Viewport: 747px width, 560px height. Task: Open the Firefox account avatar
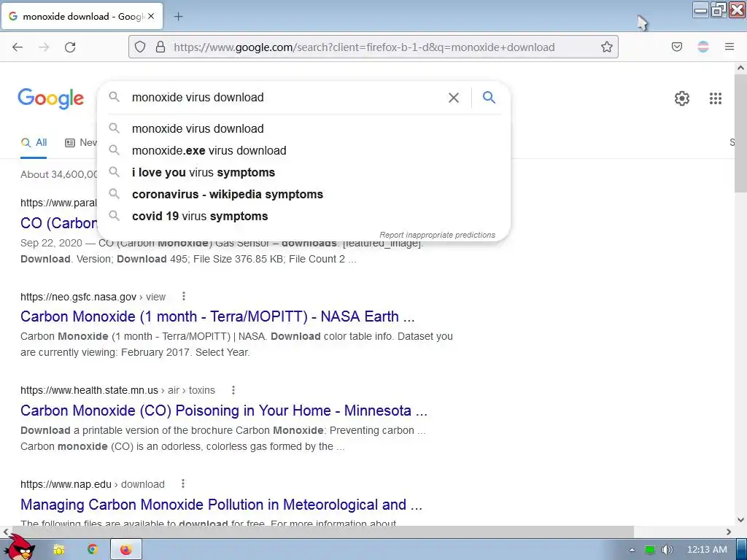click(x=703, y=47)
